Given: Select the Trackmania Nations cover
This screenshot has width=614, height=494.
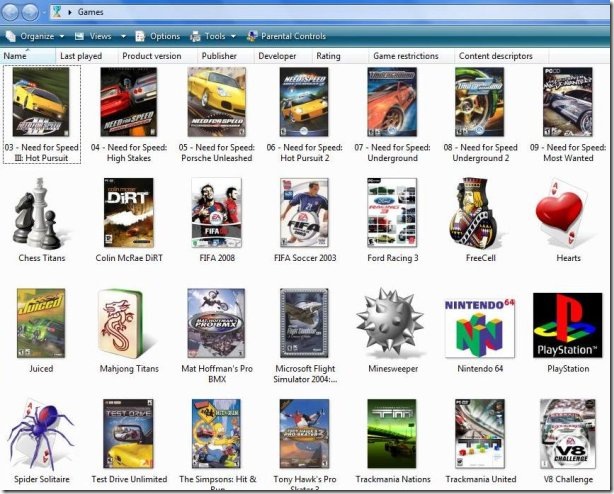Looking at the screenshot, I should click(x=392, y=434).
